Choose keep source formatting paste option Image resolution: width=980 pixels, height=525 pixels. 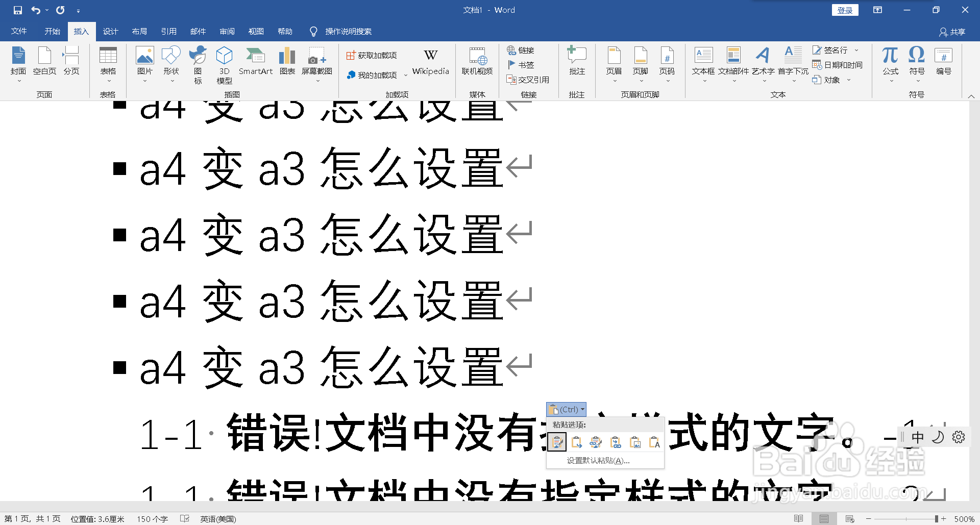(x=557, y=442)
